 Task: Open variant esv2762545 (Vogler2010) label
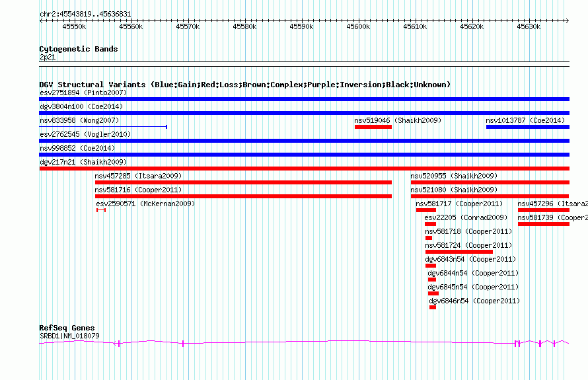pos(85,134)
